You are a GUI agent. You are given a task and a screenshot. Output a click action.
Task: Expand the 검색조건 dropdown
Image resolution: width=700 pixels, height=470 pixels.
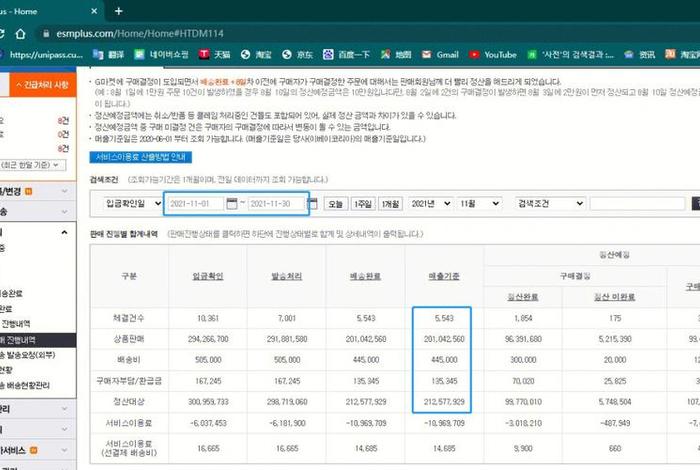548,204
